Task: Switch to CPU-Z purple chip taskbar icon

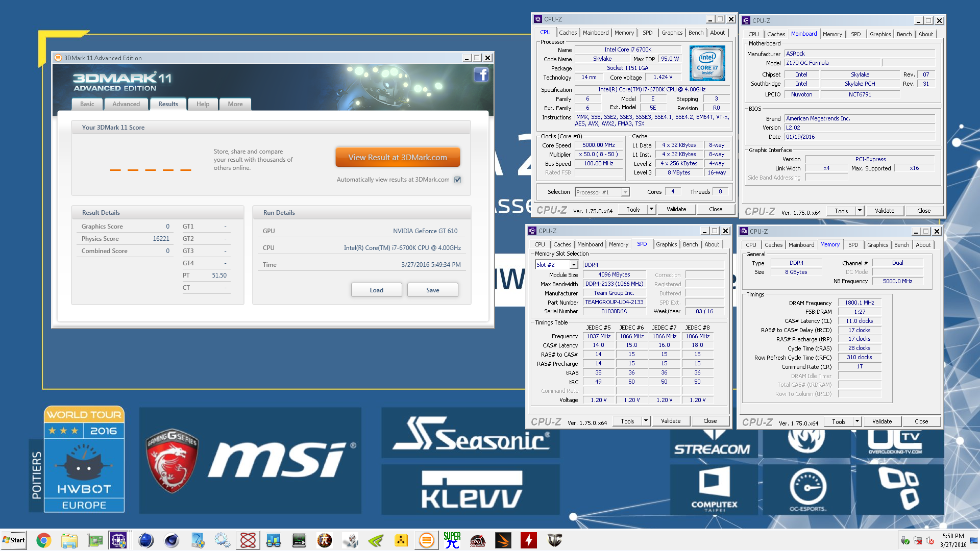Action: click(x=119, y=540)
